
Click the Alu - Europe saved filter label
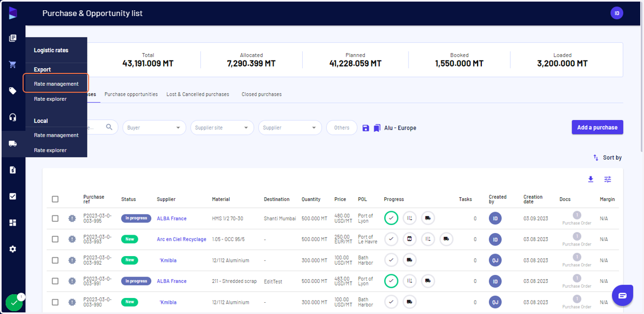pos(400,128)
